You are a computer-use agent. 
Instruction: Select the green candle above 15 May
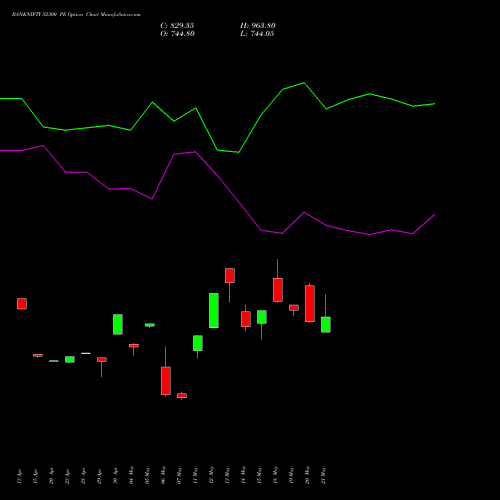tap(262, 317)
